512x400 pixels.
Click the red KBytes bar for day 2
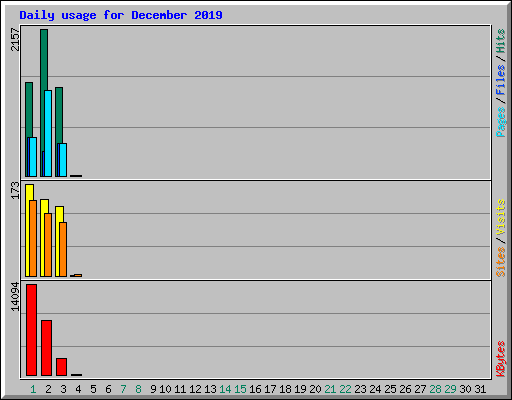46,348
